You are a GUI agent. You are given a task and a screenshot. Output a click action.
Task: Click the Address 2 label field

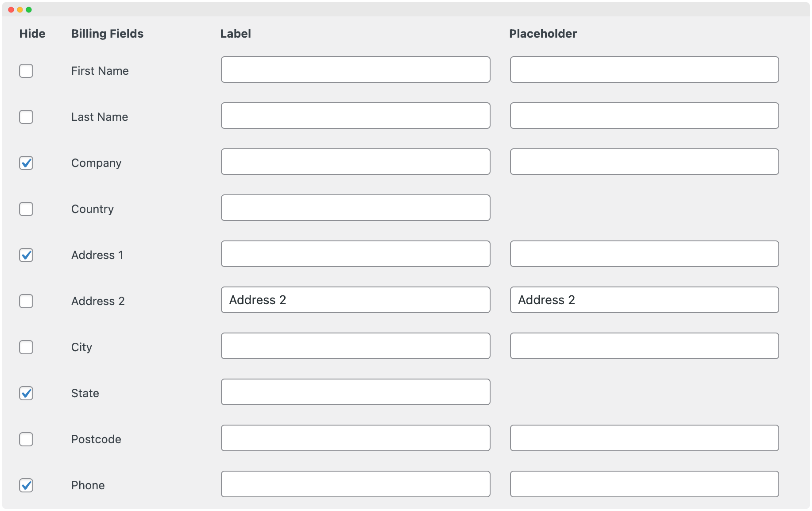click(356, 300)
